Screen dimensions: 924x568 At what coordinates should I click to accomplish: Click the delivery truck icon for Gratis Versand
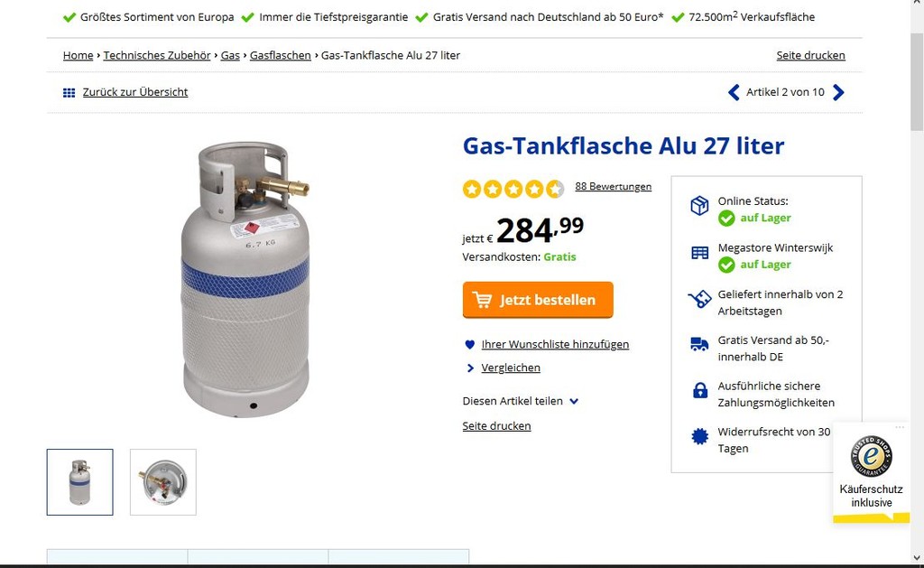coord(699,344)
